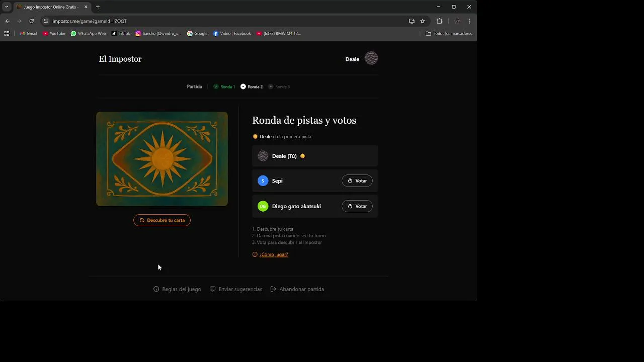Open the Extensions puzzle icon

coord(439,21)
